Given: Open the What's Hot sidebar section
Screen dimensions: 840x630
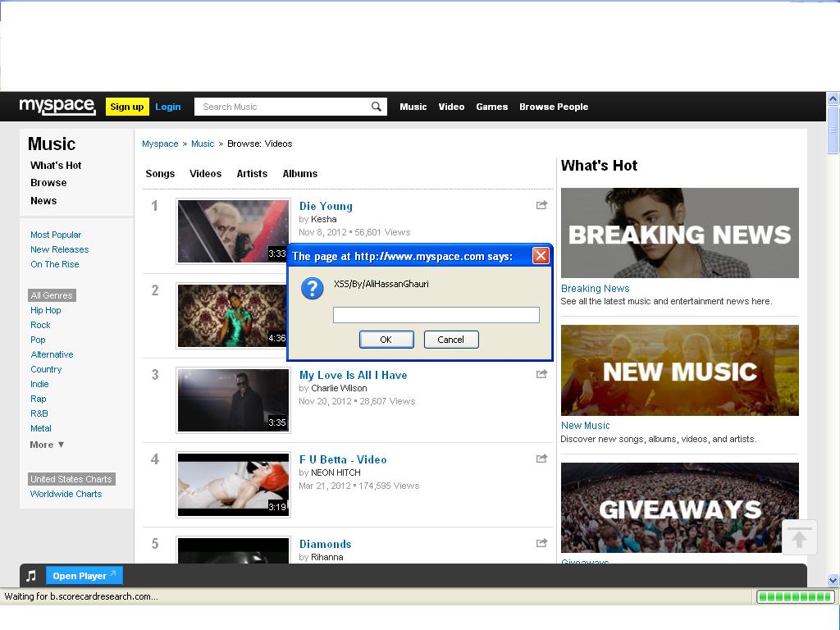Looking at the screenshot, I should (56, 166).
